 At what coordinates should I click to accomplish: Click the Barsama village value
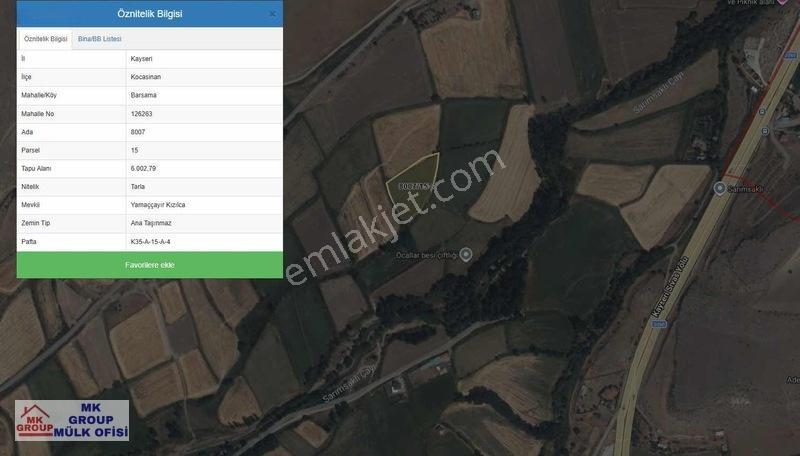[x=143, y=95]
